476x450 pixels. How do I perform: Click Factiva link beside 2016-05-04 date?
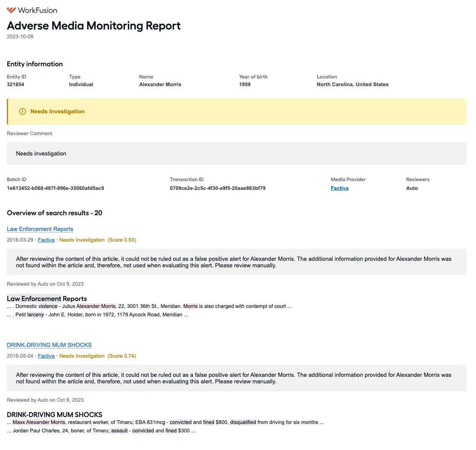click(46, 356)
